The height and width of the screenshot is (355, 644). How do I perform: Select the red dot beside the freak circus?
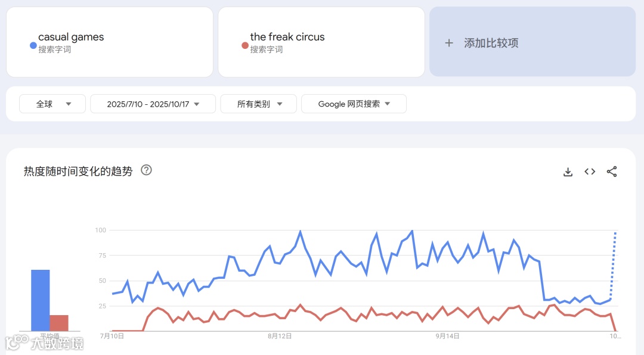pyautogui.click(x=245, y=45)
